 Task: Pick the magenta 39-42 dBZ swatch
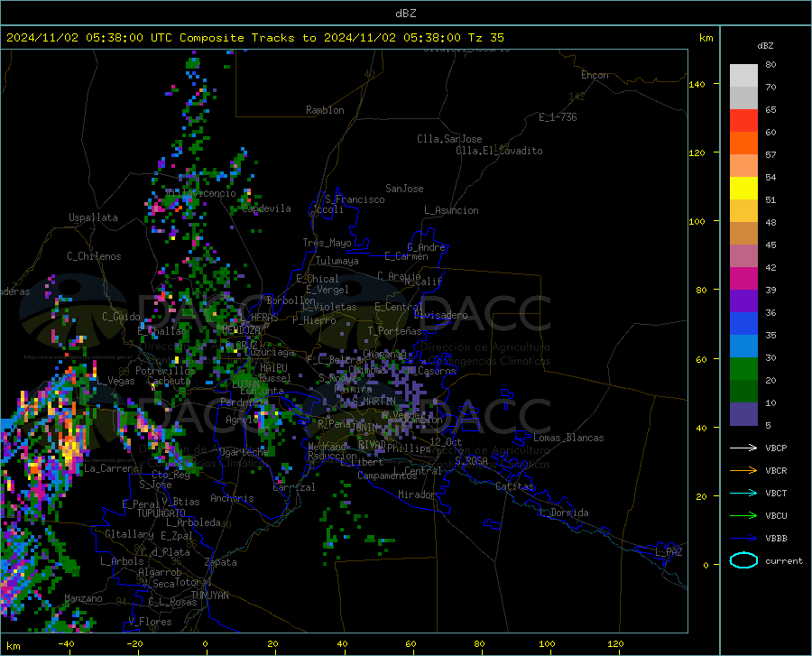tap(743, 279)
